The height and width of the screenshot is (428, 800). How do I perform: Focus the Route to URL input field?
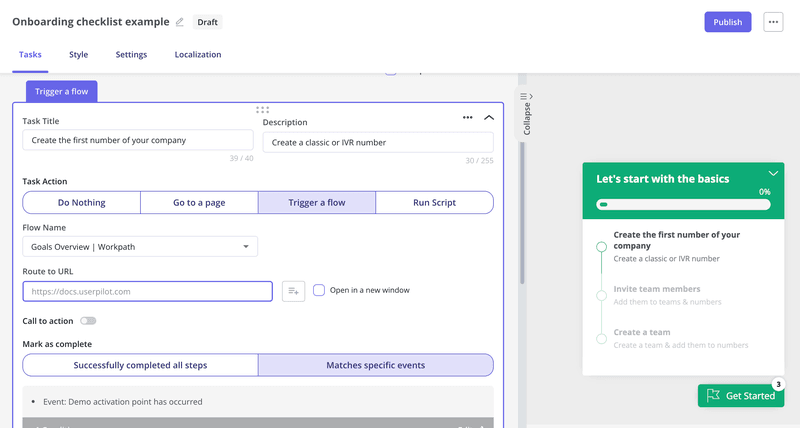click(147, 291)
